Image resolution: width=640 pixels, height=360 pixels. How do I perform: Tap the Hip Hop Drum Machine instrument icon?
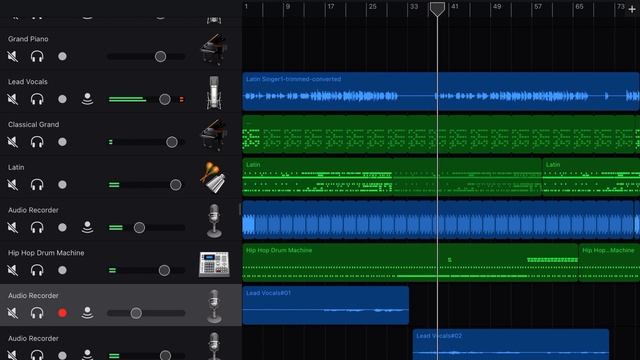pos(214,264)
